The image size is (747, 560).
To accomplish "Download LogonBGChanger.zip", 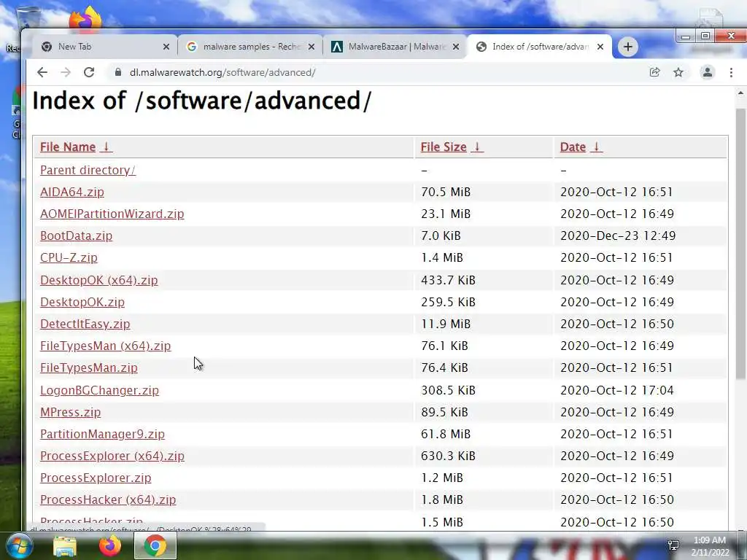I will [99, 391].
